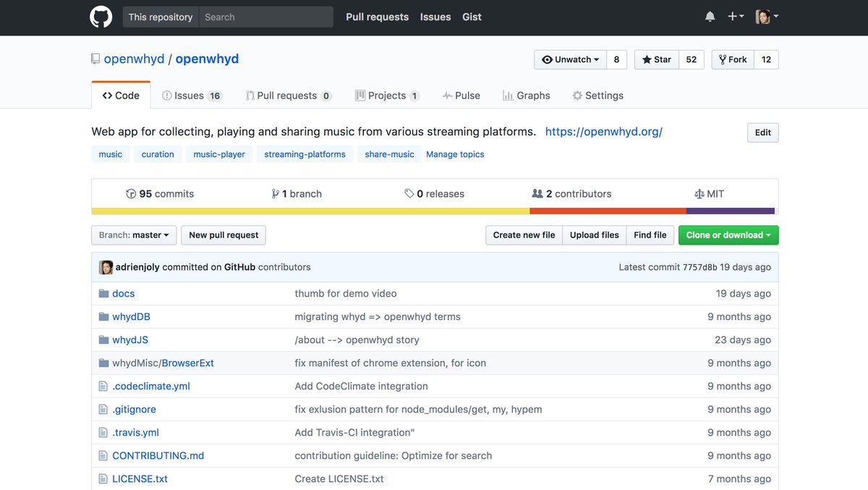The width and height of the screenshot is (868, 490).
Task: Open the Branch: master selector
Action: 133,235
